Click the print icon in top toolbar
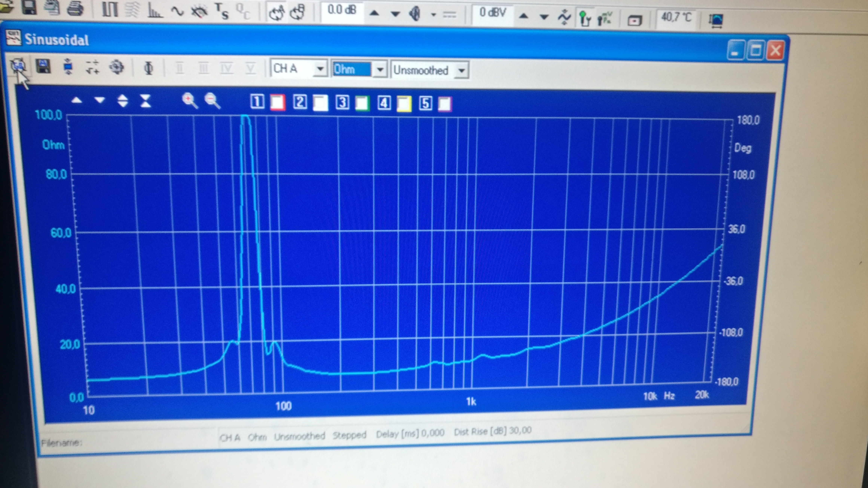This screenshot has height=488, width=868. [x=75, y=9]
